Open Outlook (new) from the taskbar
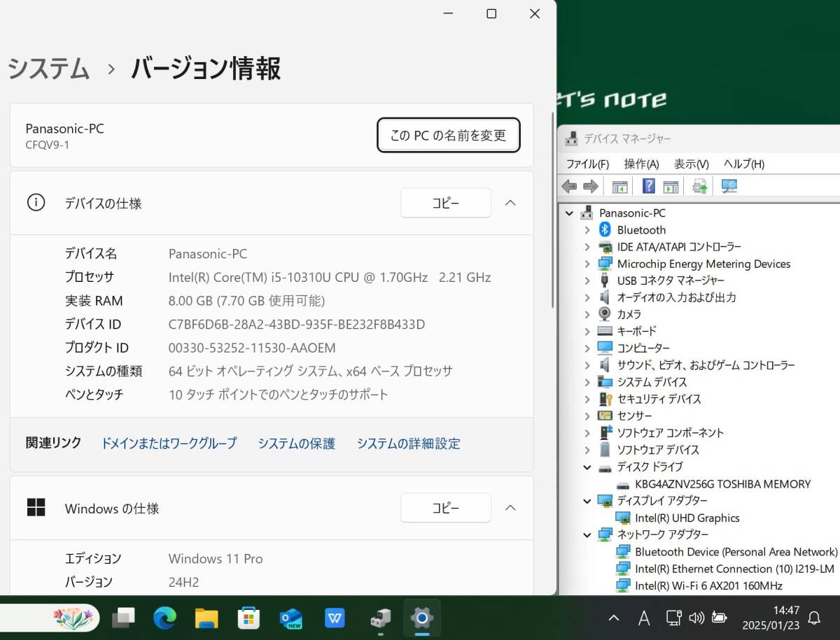This screenshot has height=640, width=840. 290,618
